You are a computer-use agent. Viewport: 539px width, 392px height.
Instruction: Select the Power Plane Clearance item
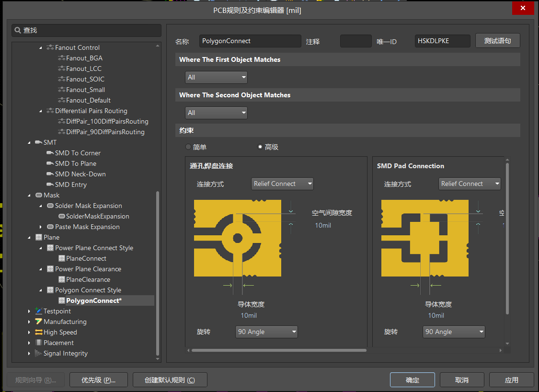coord(88,269)
